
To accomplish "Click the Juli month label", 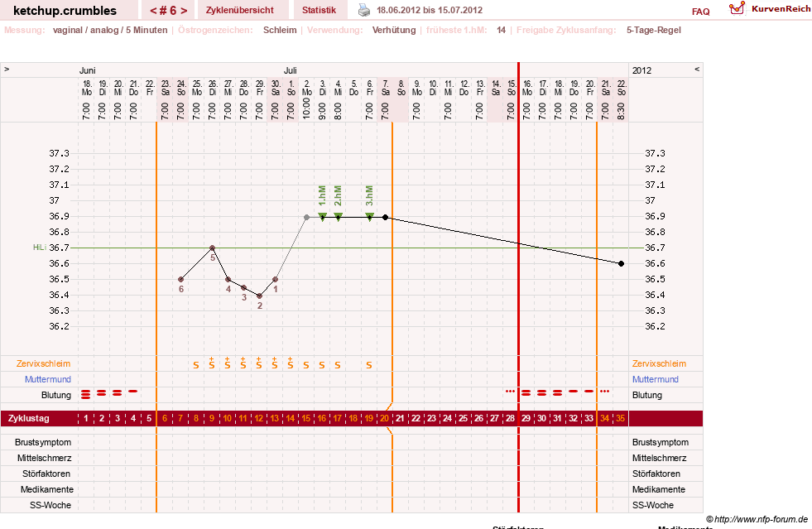I will [x=290, y=70].
